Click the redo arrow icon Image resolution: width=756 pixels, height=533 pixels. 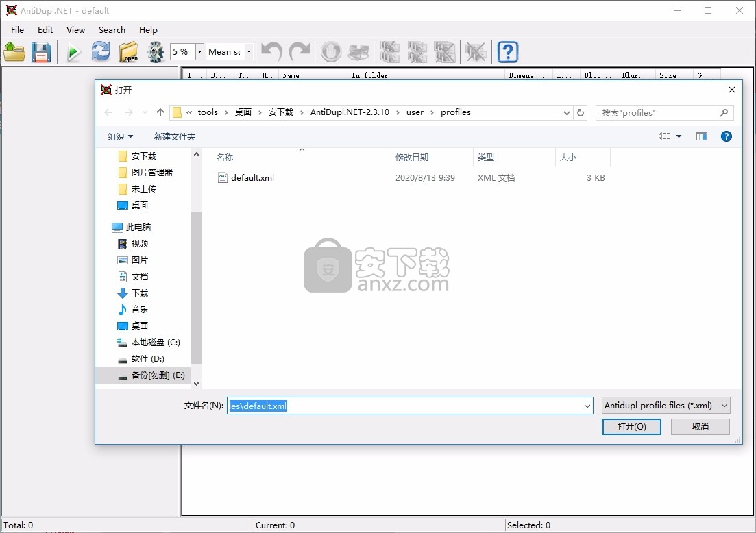coord(299,51)
